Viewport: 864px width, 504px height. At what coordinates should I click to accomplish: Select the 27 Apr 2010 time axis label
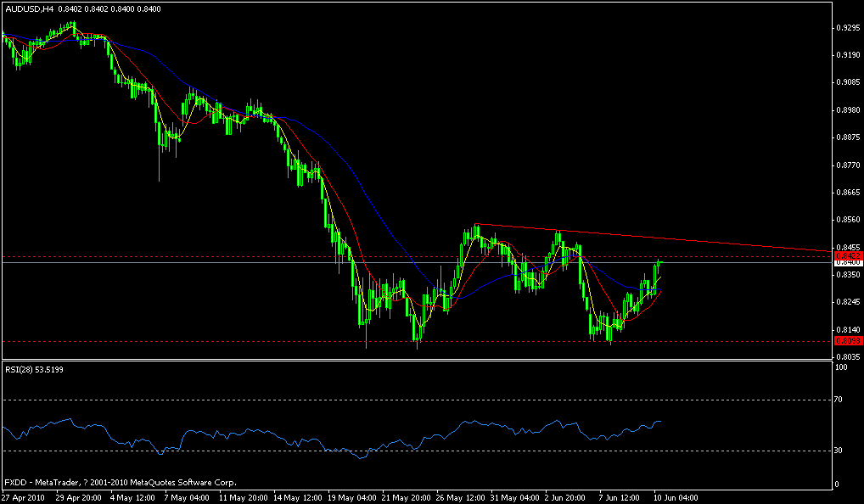25,496
